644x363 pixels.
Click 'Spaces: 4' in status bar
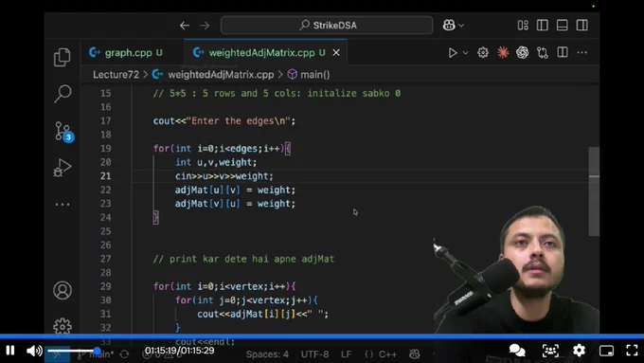pyautogui.click(x=267, y=354)
